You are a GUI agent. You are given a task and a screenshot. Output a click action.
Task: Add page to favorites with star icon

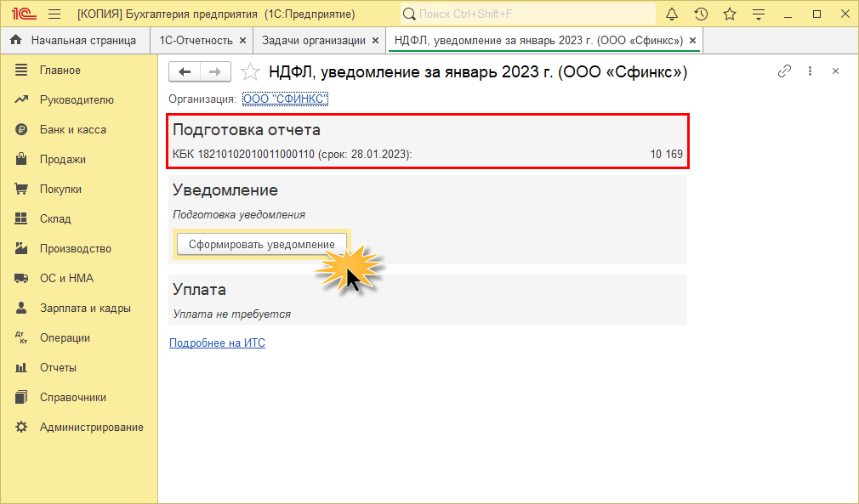tap(250, 71)
